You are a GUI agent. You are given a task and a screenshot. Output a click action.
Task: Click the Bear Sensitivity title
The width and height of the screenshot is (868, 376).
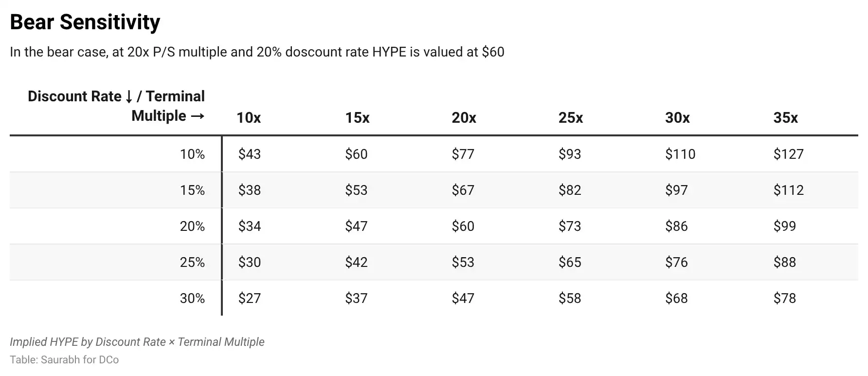pyautogui.click(x=85, y=22)
